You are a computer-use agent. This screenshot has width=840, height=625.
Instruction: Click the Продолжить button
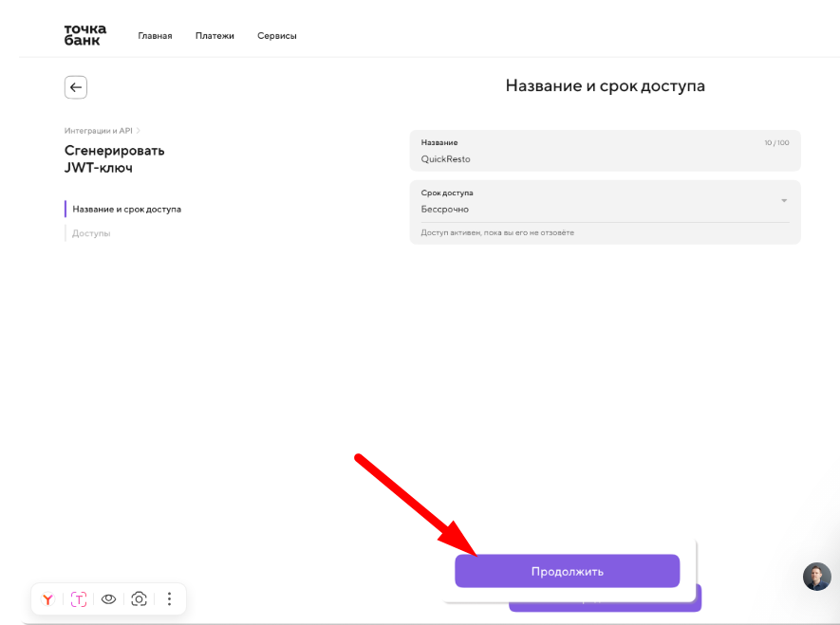[568, 571]
